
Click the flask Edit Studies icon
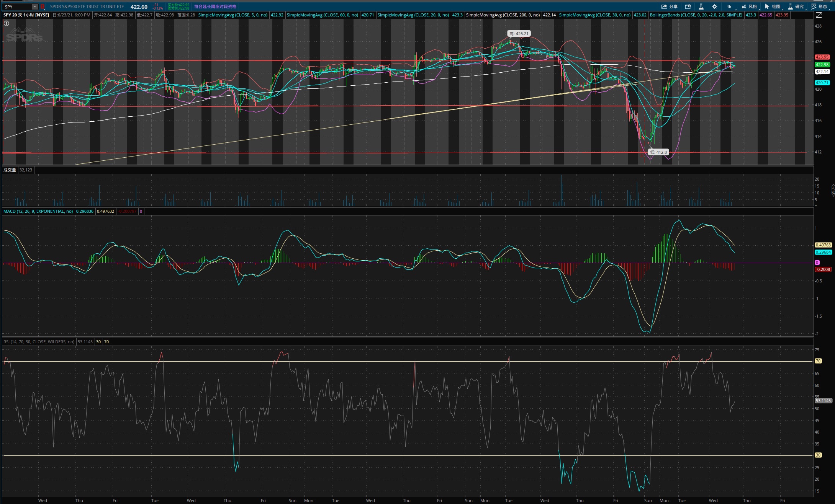point(701,7)
